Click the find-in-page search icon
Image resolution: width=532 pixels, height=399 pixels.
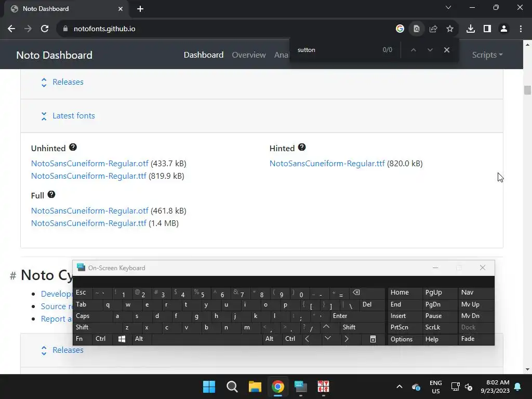point(417,29)
